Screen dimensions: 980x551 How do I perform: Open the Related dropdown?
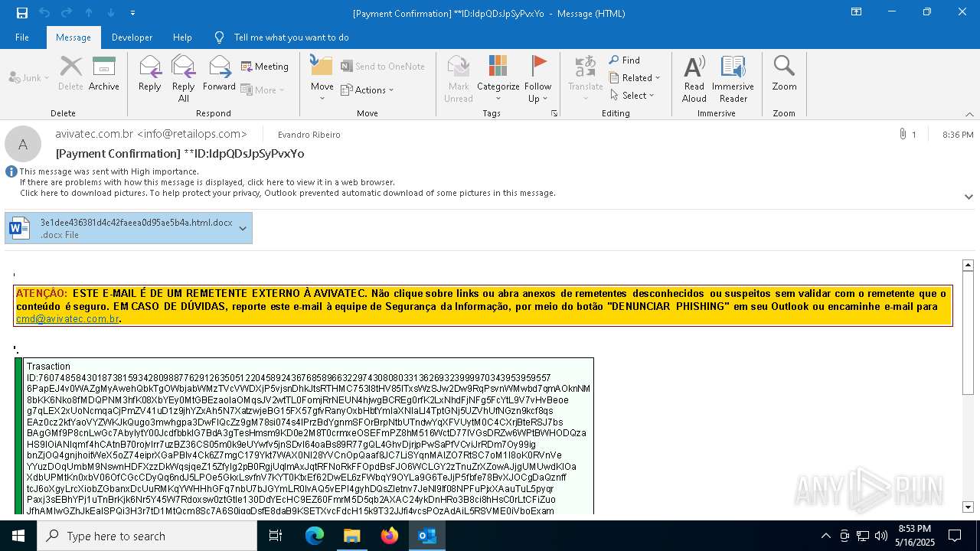[635, 78]
